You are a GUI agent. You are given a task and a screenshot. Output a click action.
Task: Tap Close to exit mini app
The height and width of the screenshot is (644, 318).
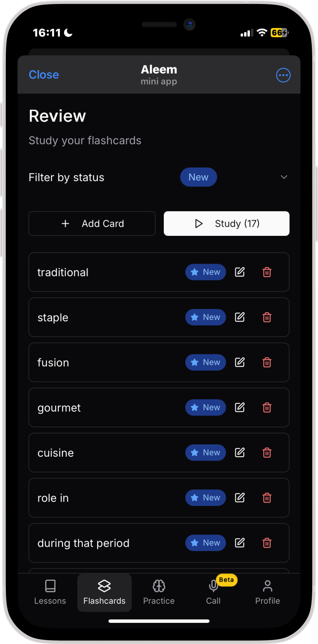(x=44, y=75)
